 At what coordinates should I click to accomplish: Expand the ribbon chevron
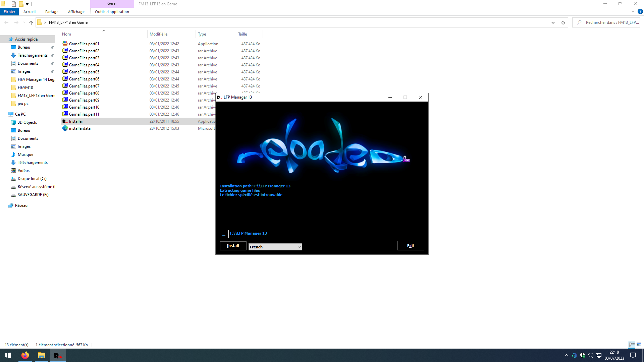pos(633,11)
